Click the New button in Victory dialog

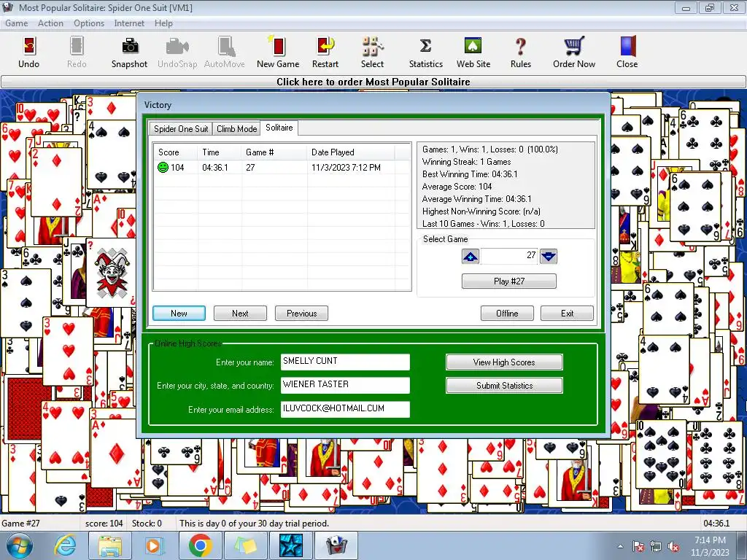[179, 314]
